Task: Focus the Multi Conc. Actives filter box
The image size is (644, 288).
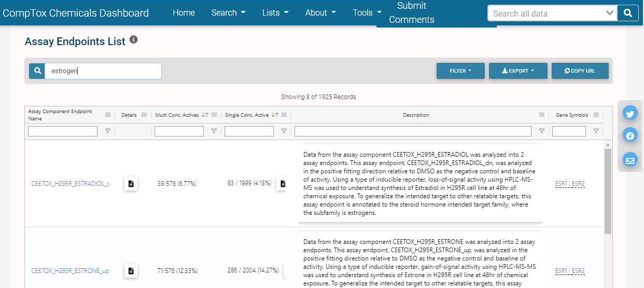Action: click(179, 131)
